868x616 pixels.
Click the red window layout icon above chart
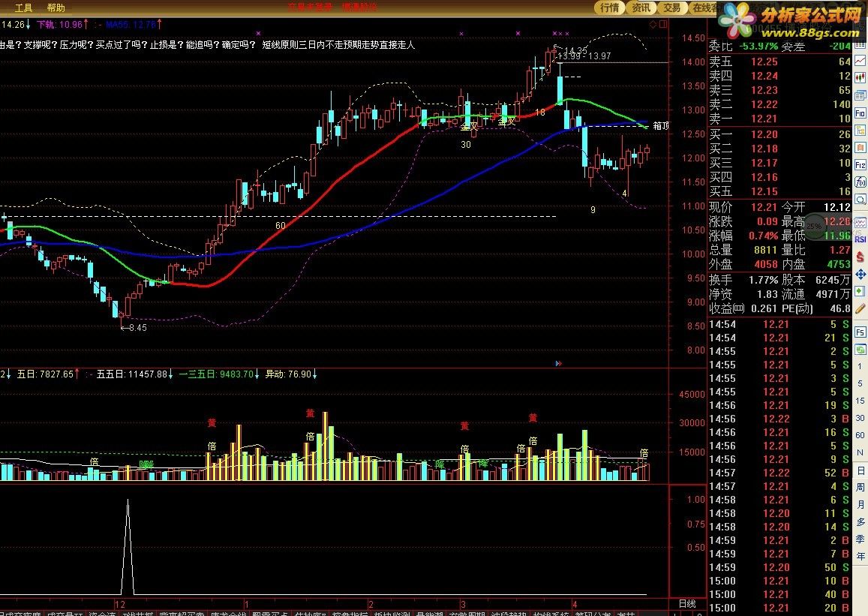663,24
